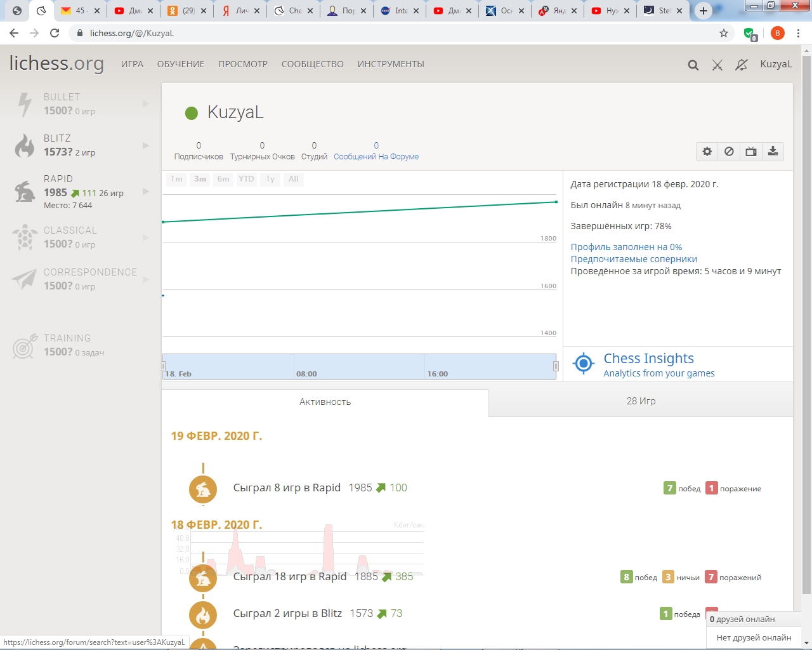Select the 1y chart range
Image resolution: width=812 pixels, height=650 pixels.
tap(270, 179)
